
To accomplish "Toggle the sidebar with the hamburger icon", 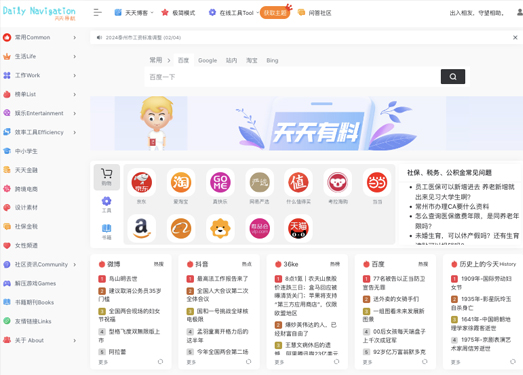I will [97, 13].
